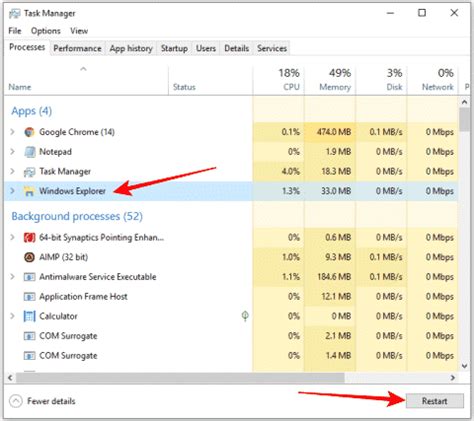Viewport: 474px width, 421px height.
Task: Expand the Notepad process row
Action: (13, 152)
